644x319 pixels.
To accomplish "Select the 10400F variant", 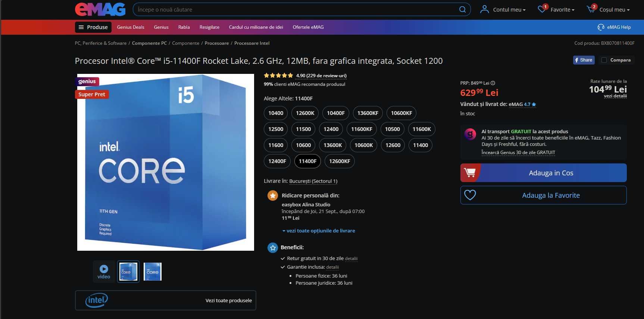I will (x=336, y=113).
